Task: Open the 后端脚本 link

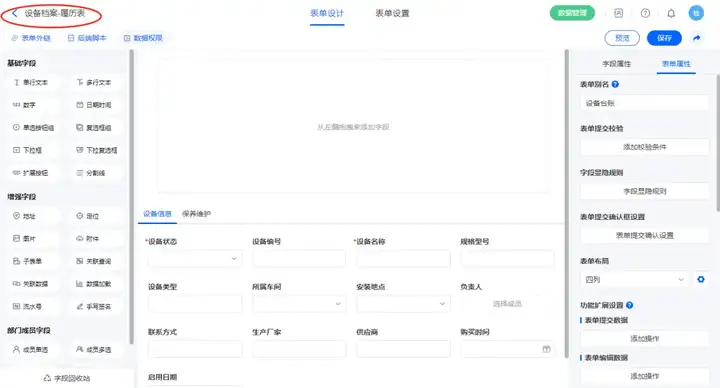Action: click(87, 38)
